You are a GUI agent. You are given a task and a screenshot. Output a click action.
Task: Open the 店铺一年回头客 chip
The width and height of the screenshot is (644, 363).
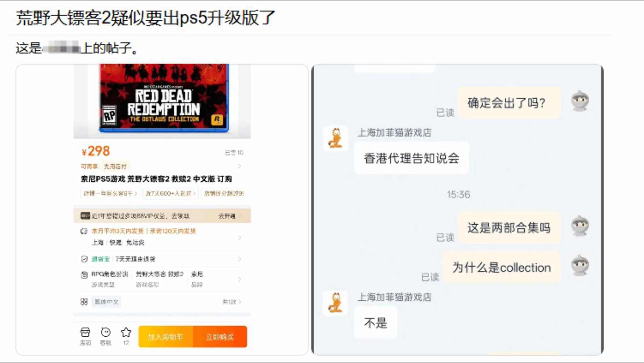tap(111, 193)
